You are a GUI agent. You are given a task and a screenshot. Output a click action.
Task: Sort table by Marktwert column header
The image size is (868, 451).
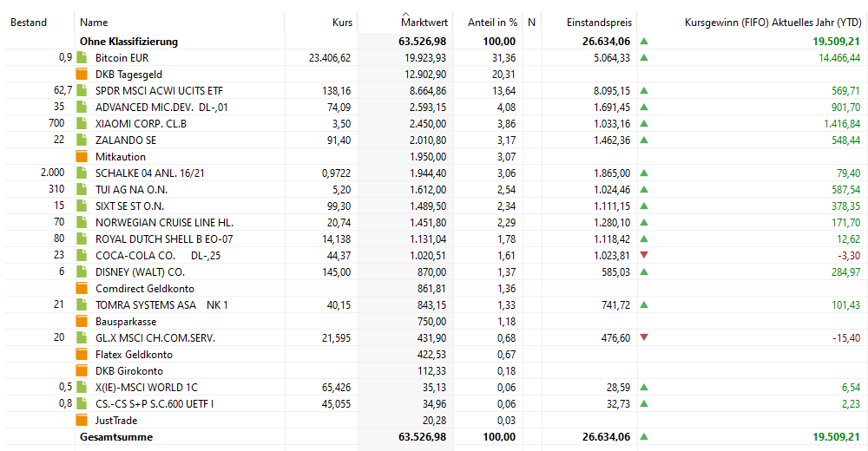click(423, 23)
